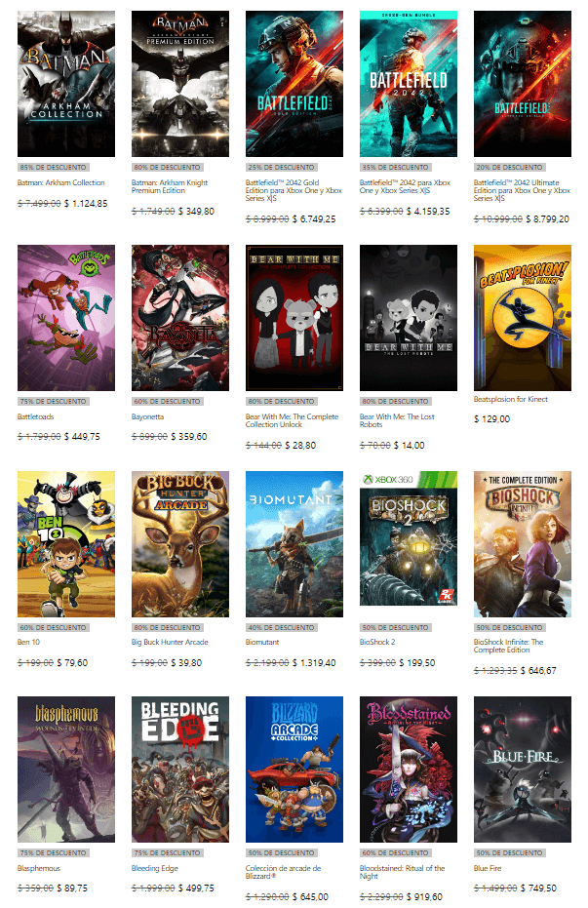Open Batman: Arkham Collection cover art
This screenshot has height=908, width=588.
(66, 84)
